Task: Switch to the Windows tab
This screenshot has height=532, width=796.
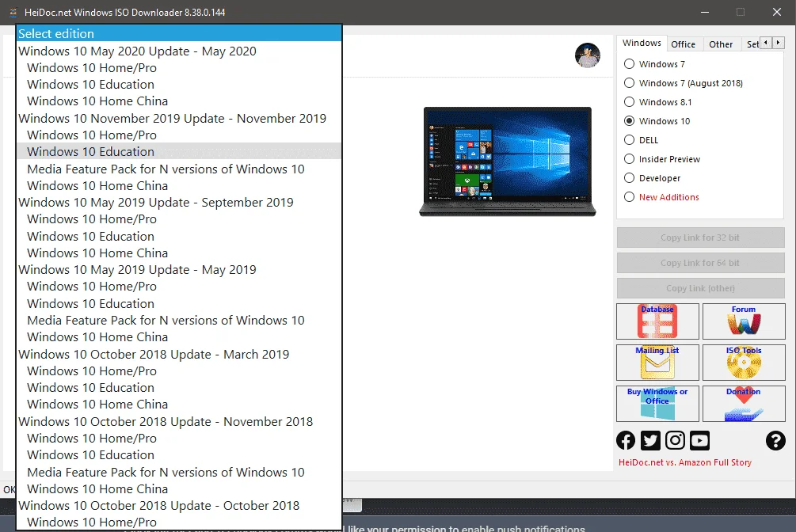Action: point(642,44)
